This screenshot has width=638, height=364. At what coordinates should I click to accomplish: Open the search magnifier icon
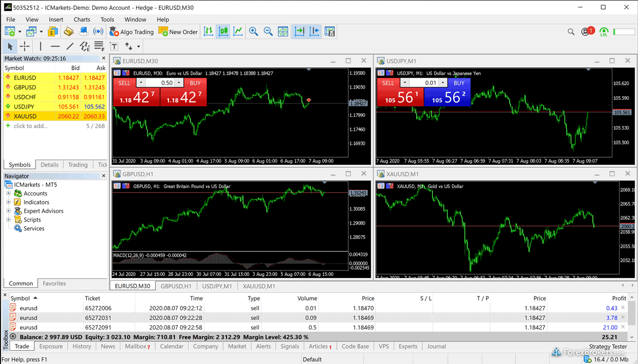pos(571,32)
